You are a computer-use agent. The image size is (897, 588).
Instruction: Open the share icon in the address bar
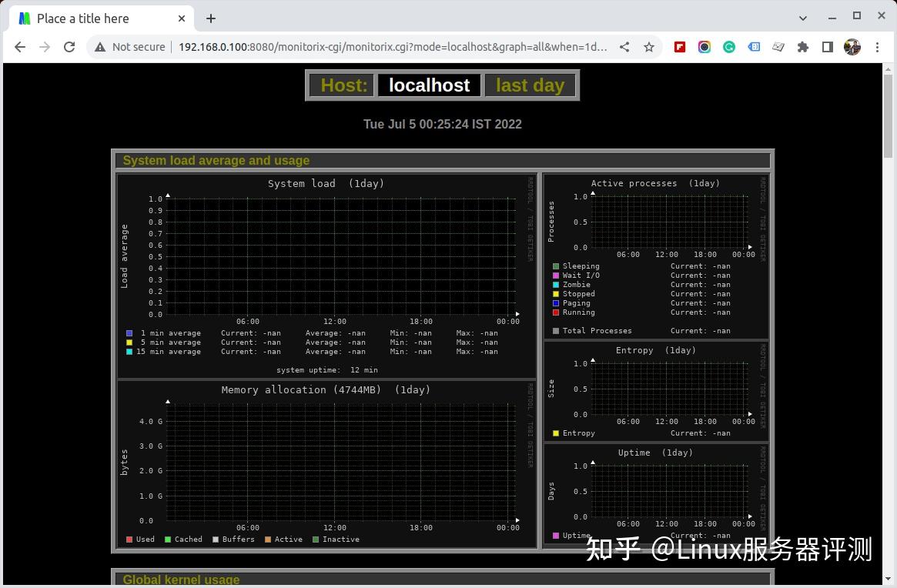pos(625,47)
